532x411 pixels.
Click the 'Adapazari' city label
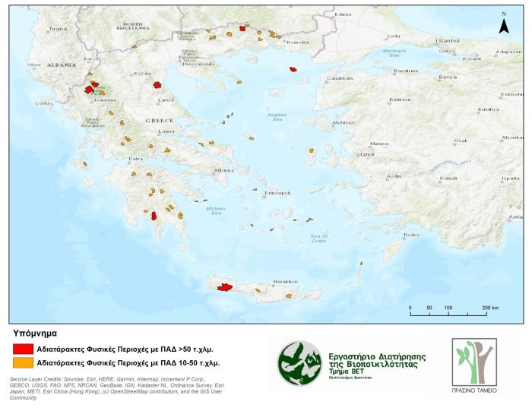508,52
